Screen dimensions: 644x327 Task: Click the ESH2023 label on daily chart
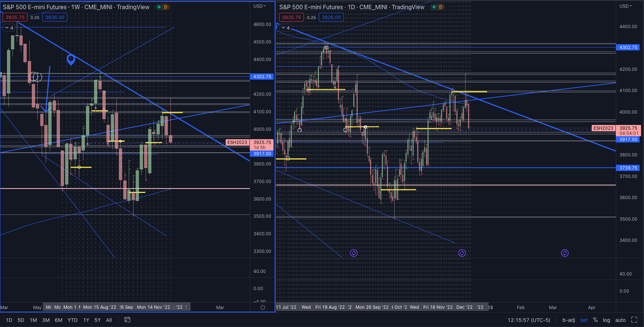[x=603, y=128]
